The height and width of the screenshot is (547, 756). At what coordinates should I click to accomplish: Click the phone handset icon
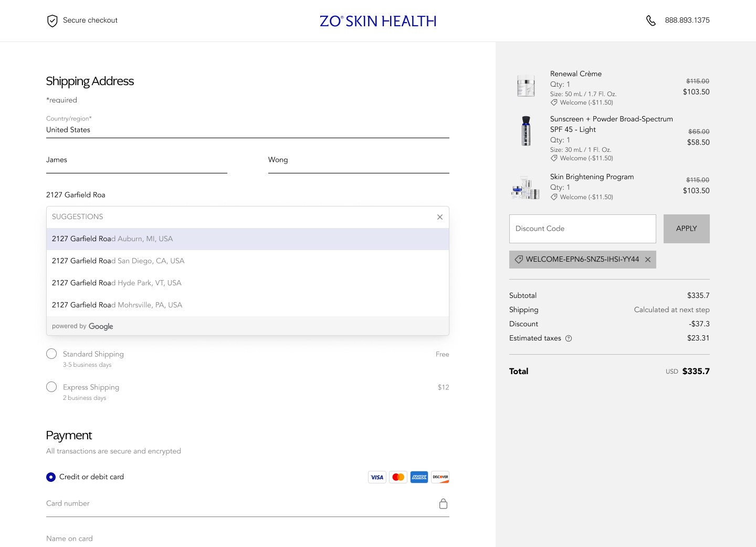pyautogui.click(x=651, y=20)
